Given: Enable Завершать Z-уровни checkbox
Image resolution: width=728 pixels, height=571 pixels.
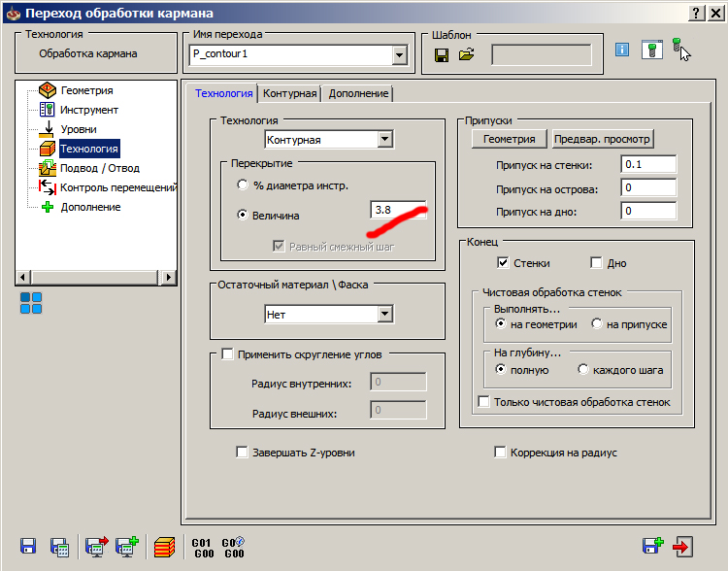Looking at the screenshot, I should (x=242, y=453).
